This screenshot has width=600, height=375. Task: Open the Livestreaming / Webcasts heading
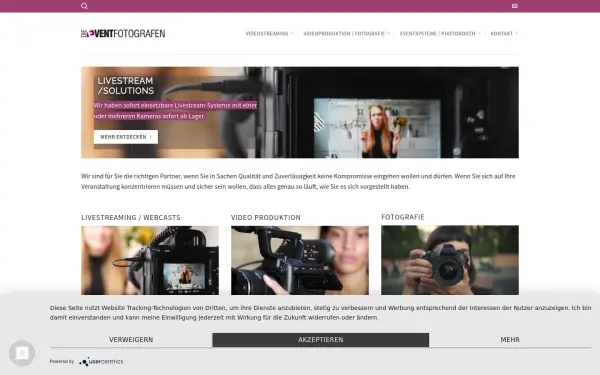point(130,217)
